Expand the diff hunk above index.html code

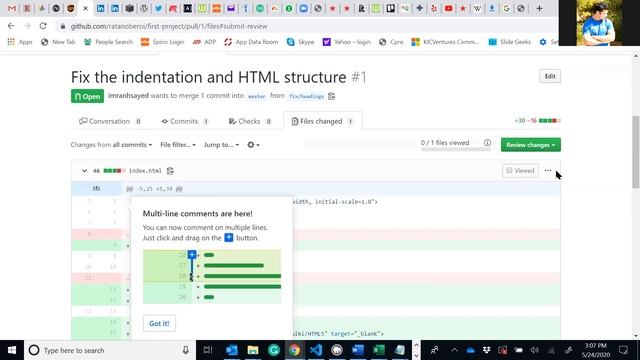click(x=96, y=189)
